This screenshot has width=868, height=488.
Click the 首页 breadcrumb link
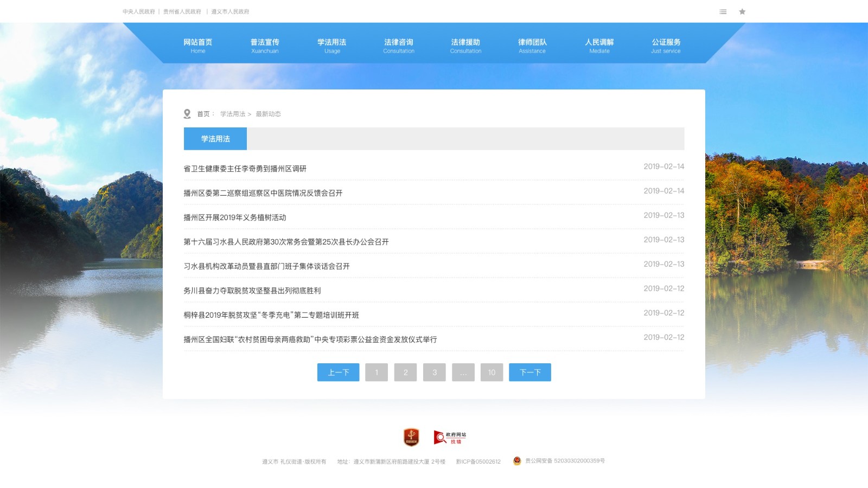(203, 114)
